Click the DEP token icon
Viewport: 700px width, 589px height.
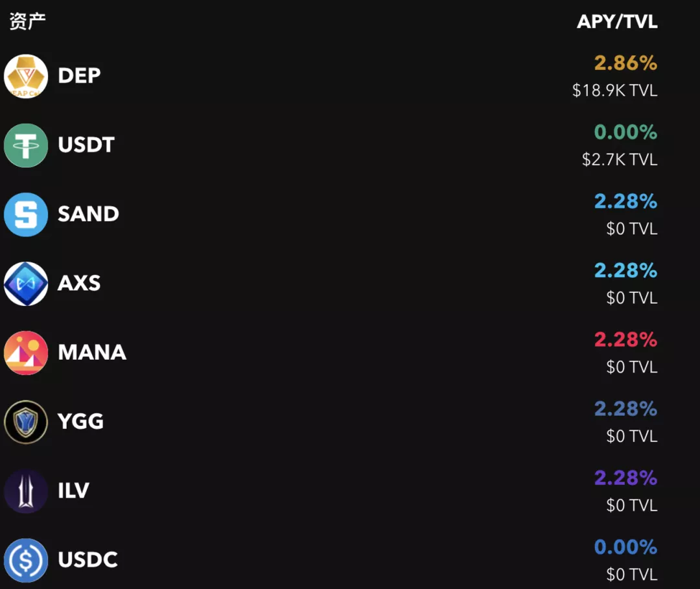[x=26, y=76]
